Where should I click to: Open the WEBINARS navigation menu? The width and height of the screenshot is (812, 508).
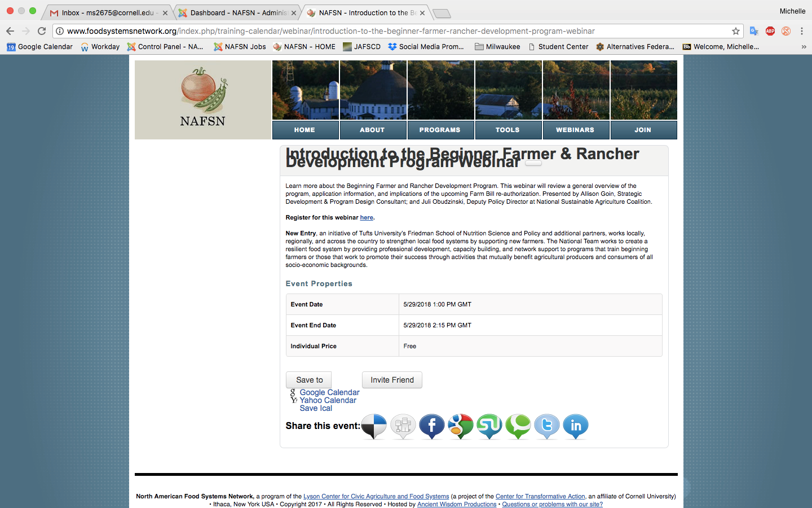(576, 130)
